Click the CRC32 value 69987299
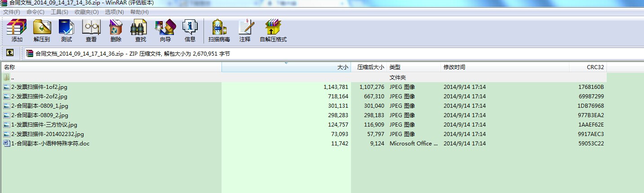This screenshot has width=644, height=193. click(x=591, y=96)
